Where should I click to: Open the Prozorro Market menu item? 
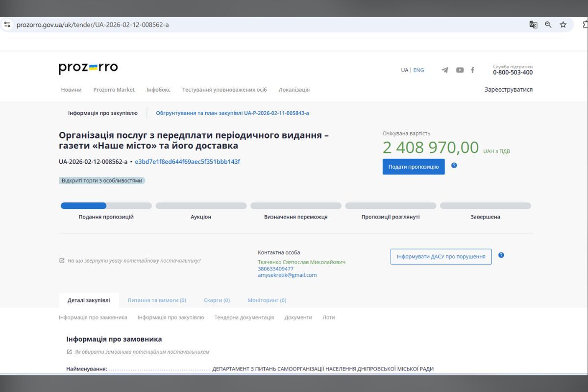pos(114,90)
